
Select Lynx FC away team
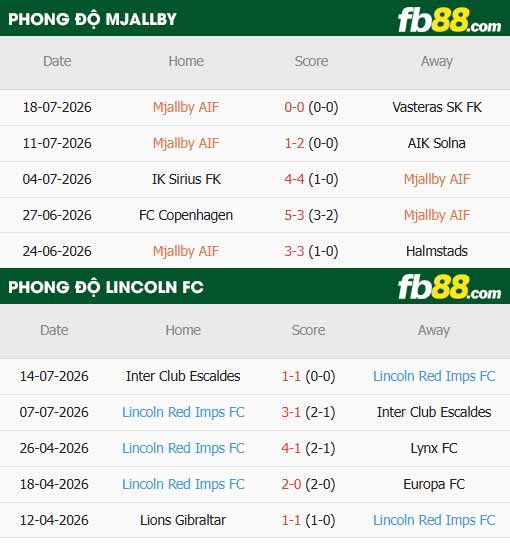coord(434,448)
